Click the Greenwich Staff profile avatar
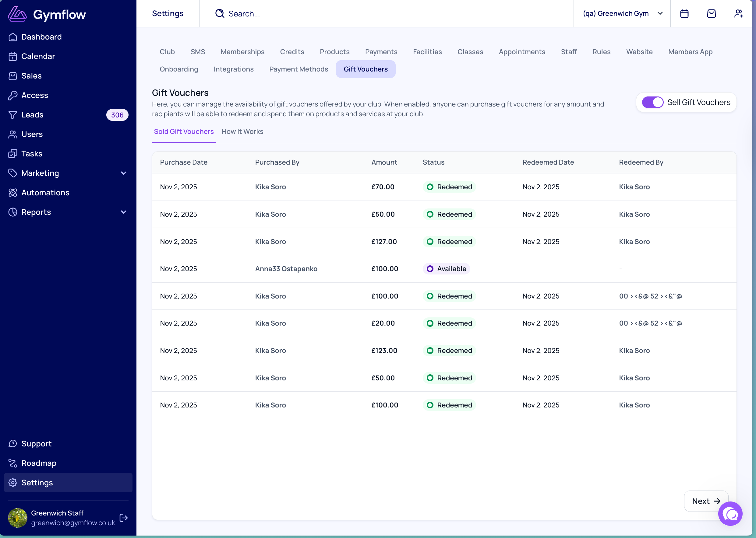 (x=18, y=518)
